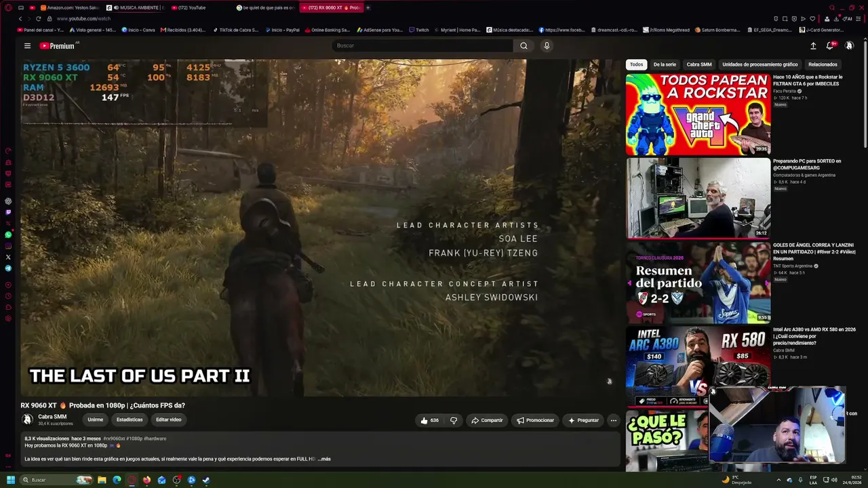This screenshot has width=868, height=488.
Task: Open Twitch in Opera sidebar
Action: click(8, 212)
